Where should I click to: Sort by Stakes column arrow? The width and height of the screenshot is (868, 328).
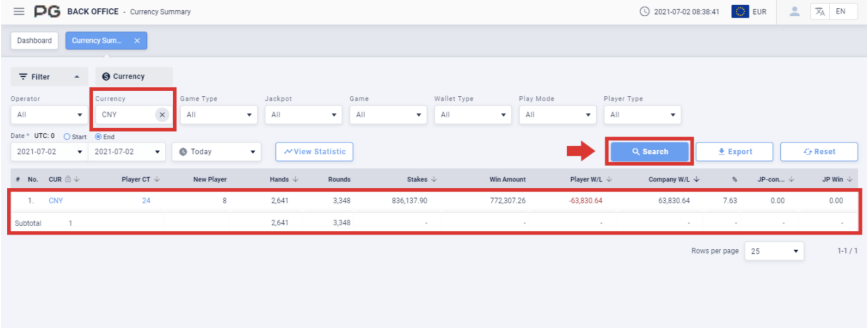(x=434, y=180)
